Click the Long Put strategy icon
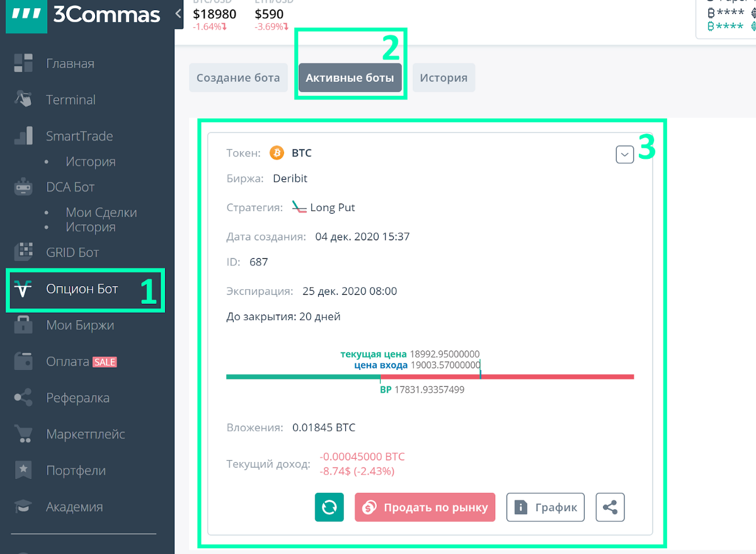This screenshot has height=554, width=756. (300, 207)
